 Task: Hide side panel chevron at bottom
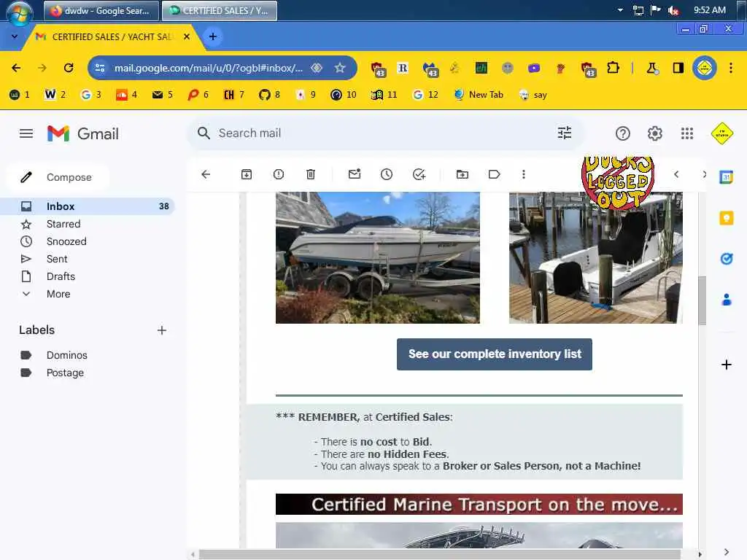point(726,552)
